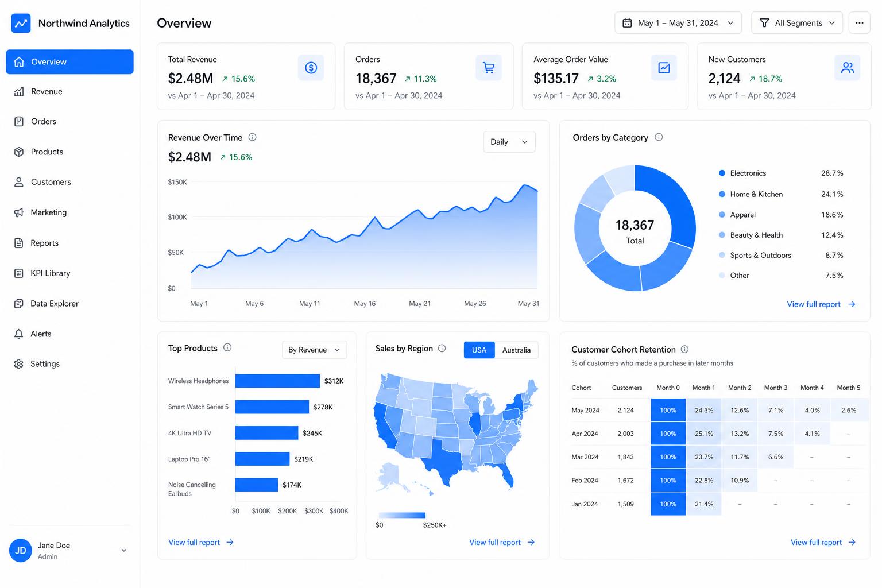Open the By Revenue sort dropdown
The image size is (882, 588).
(314, 350)
